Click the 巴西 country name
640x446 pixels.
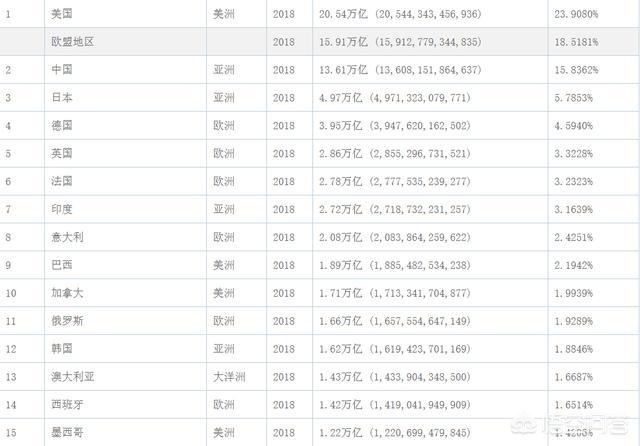[62, 265]
